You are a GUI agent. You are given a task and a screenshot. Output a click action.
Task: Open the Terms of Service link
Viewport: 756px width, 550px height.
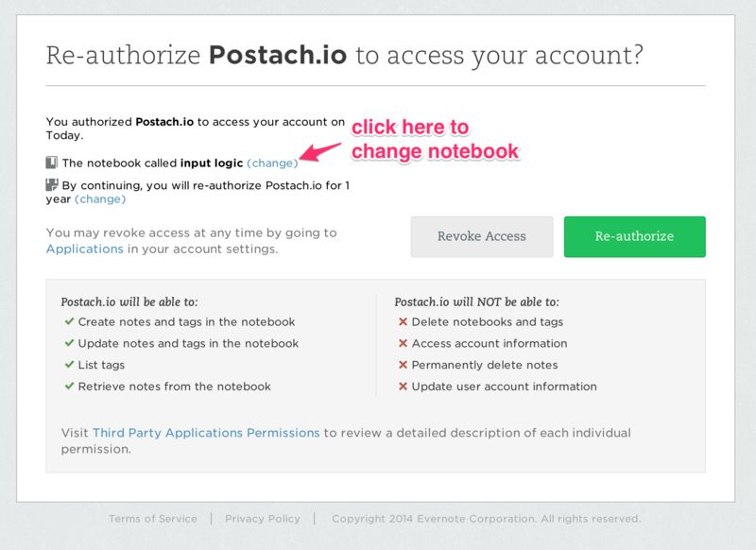(153, 519)
